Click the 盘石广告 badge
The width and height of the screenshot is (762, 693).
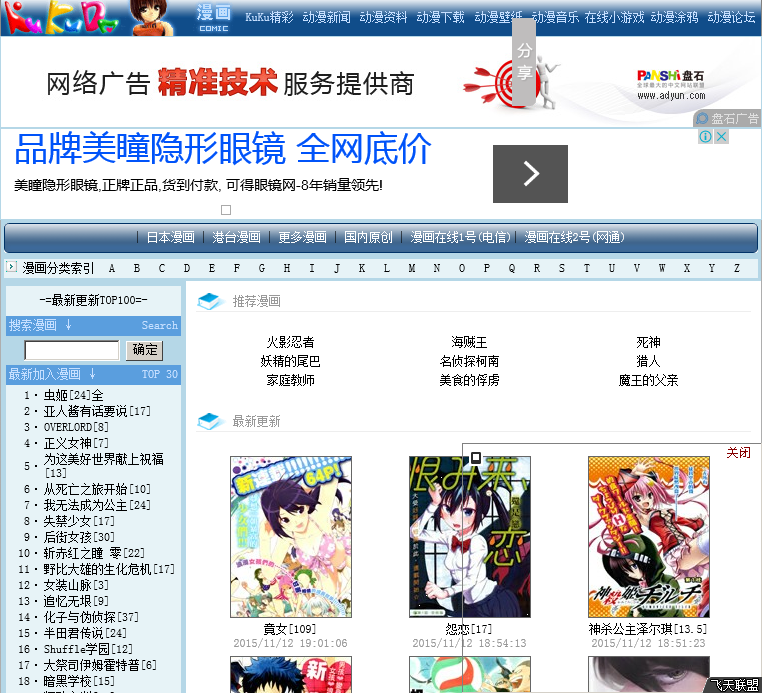pos(727,118)
